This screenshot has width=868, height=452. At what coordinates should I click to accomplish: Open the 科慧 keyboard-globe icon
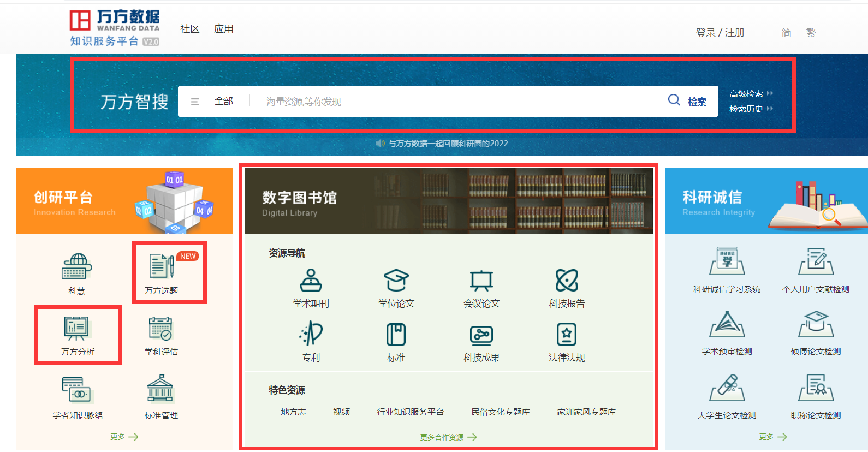tap(76, 266)
